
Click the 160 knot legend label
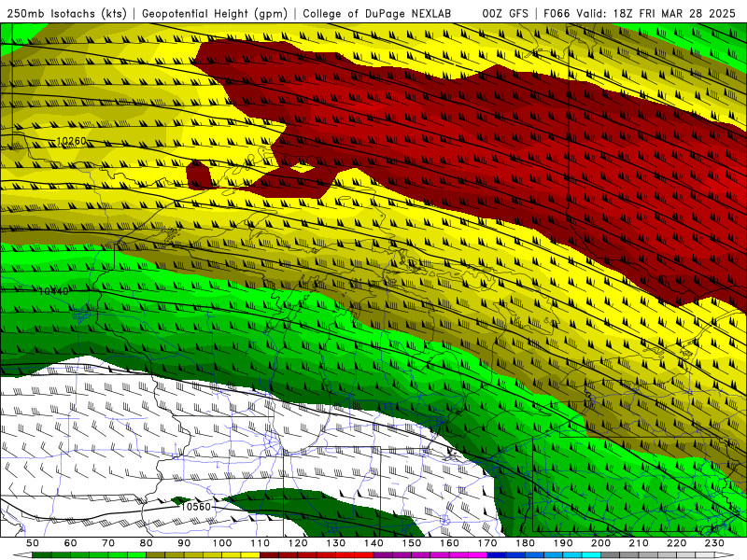pyautogui.click(x=449, y=543)
